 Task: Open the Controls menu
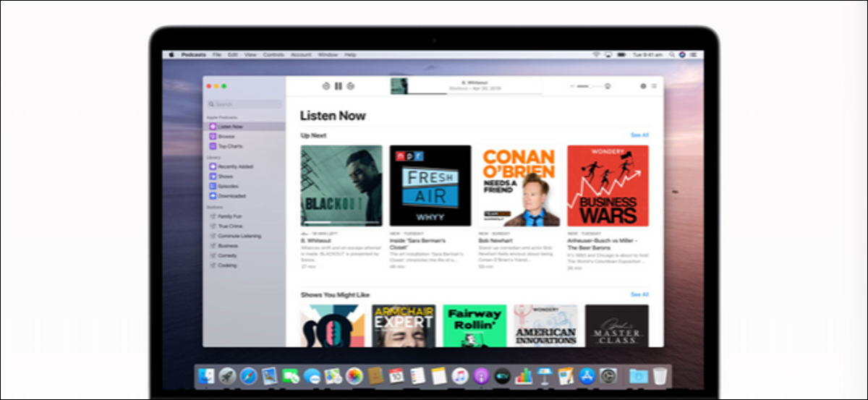(273, 54)
